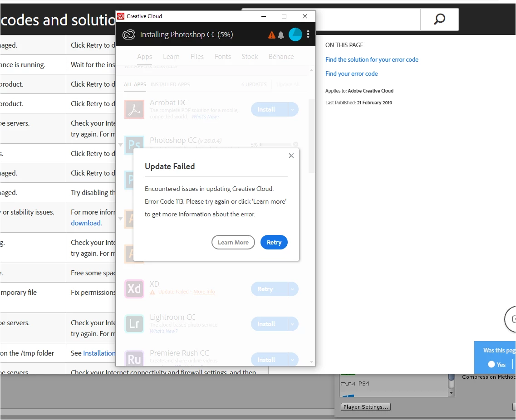The width and height of the screenshot is (516, 420).
Task: Switch to the Learn tab
Action: [x=171, y=57]
